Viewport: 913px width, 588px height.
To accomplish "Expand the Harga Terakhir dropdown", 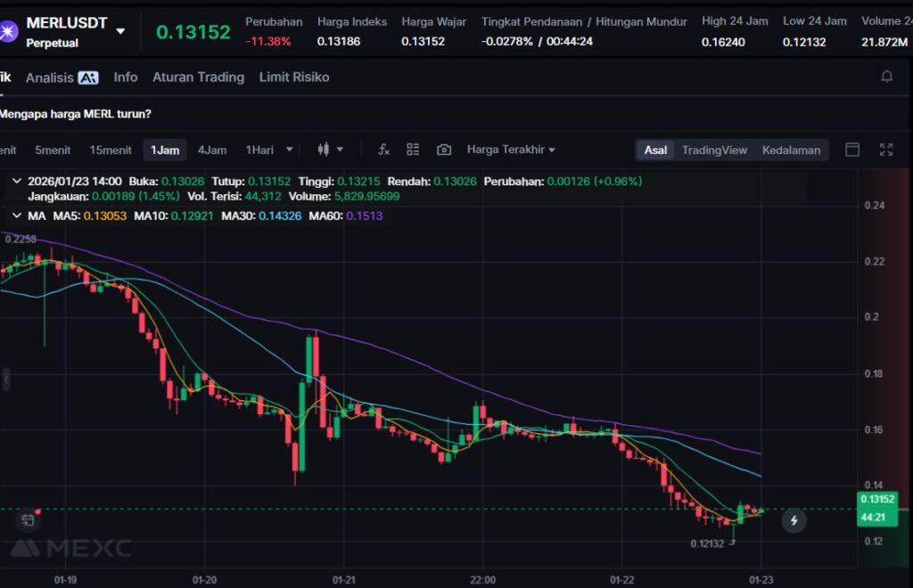I will (511, 150).
